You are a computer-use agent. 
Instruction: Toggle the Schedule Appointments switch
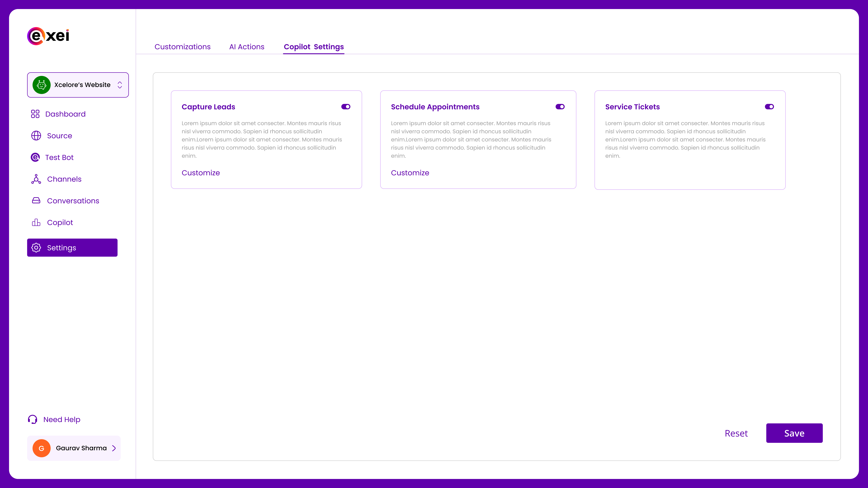tap(560, 107)
